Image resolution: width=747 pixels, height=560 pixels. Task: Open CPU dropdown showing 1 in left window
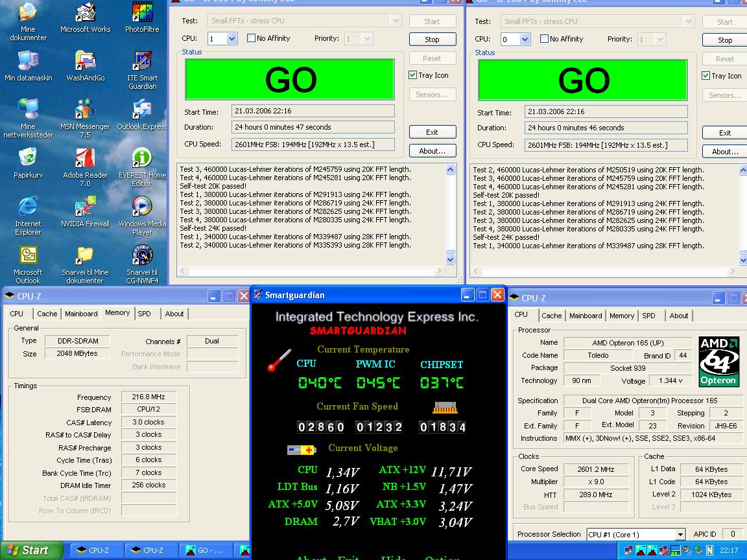[231, 39]
